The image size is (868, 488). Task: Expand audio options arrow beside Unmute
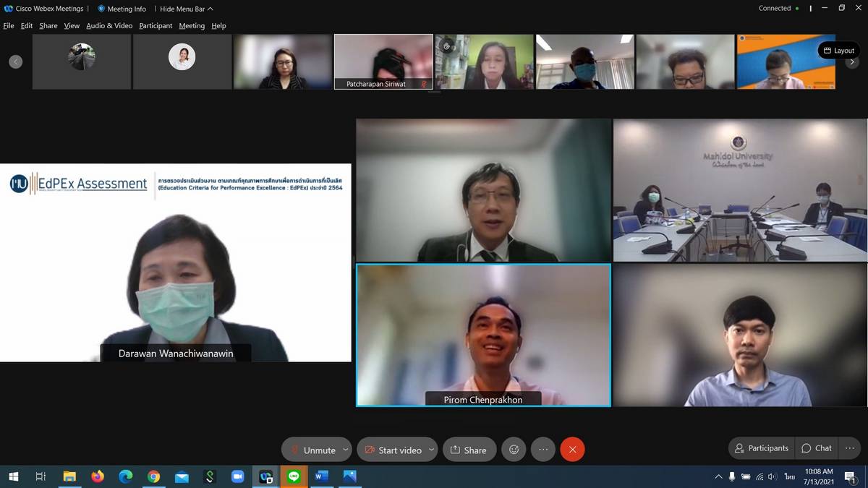pyautogui.click(x=346, y=450)
